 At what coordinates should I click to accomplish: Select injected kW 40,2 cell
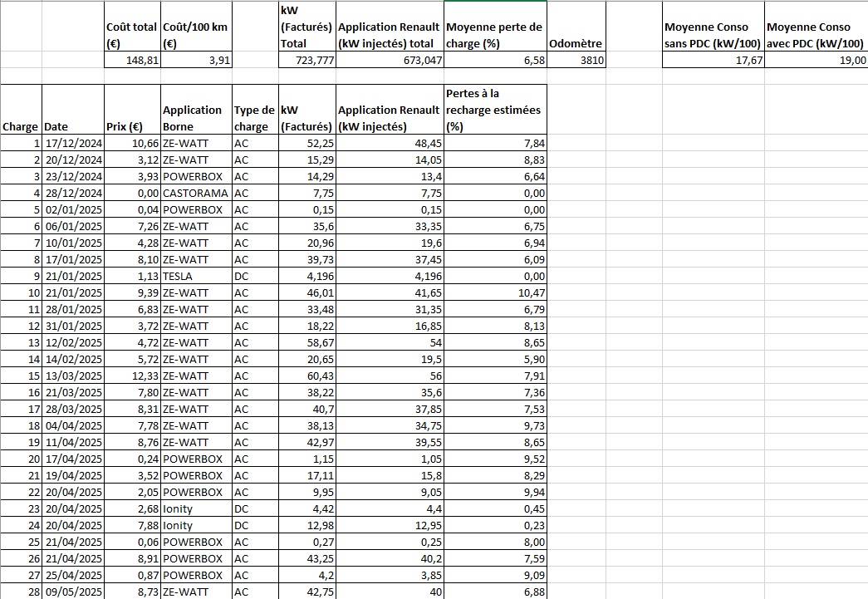390,558
